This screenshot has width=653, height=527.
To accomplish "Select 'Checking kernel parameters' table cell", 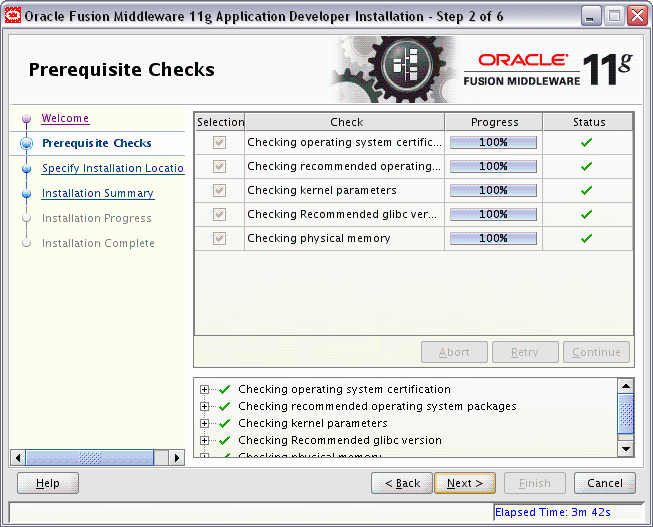I will click(344, 190).
